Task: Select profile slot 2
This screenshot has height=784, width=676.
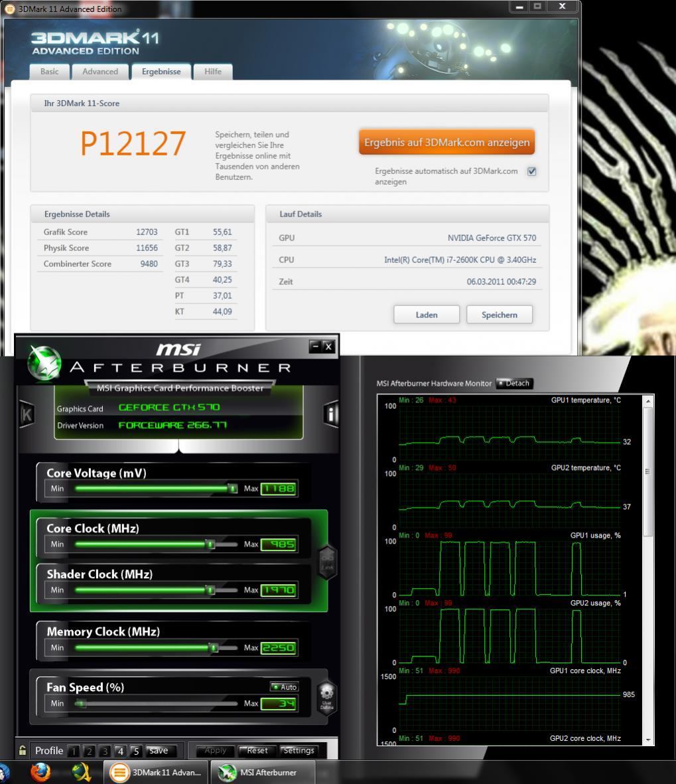Action: (x=90, y=751)
